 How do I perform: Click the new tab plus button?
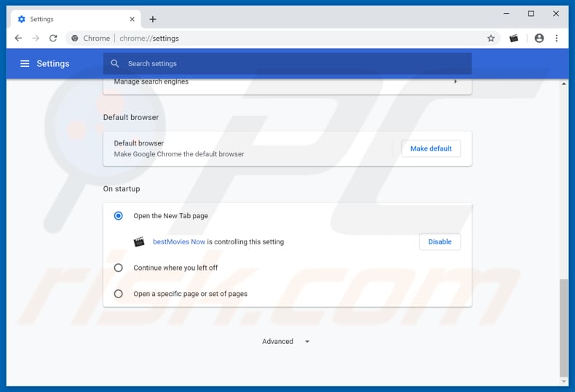click(153, 19)
